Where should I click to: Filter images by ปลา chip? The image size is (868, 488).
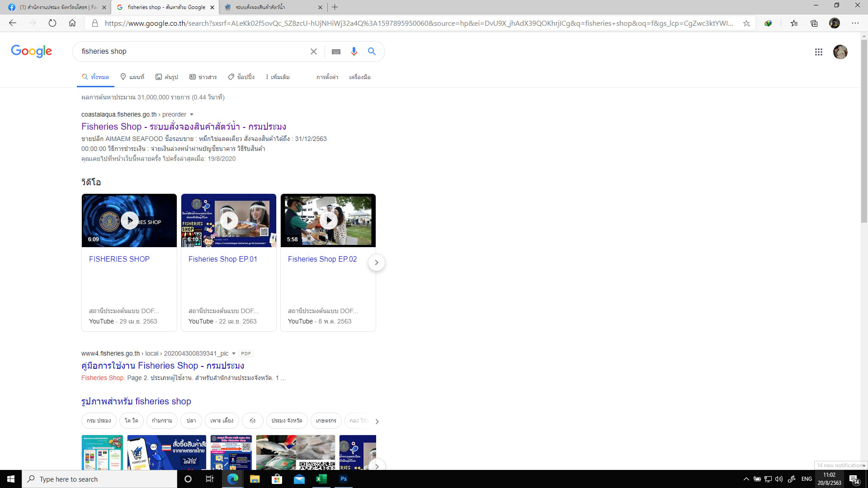(191, 421)
